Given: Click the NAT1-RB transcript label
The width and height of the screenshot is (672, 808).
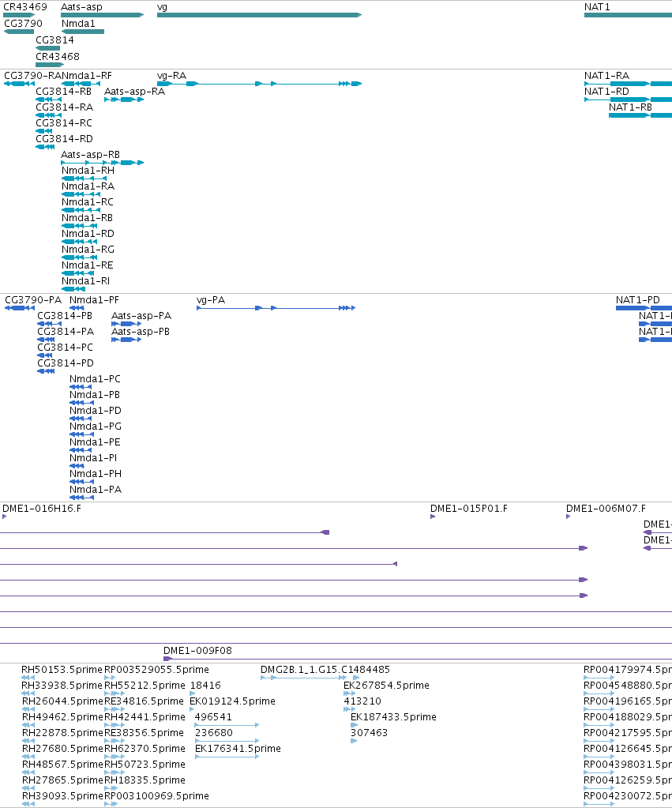Looking at the screenshot, I should tap(630, 107).
